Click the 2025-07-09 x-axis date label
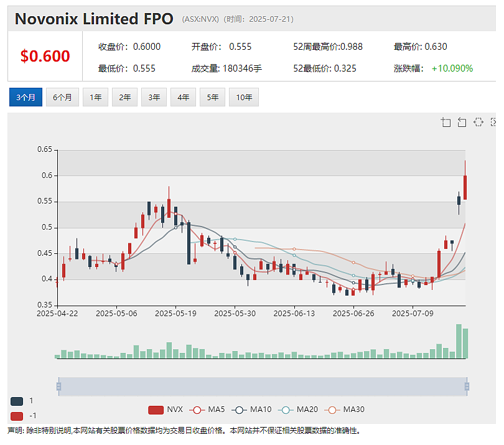The height and width of the screenshot is (445, 504). 413,314
